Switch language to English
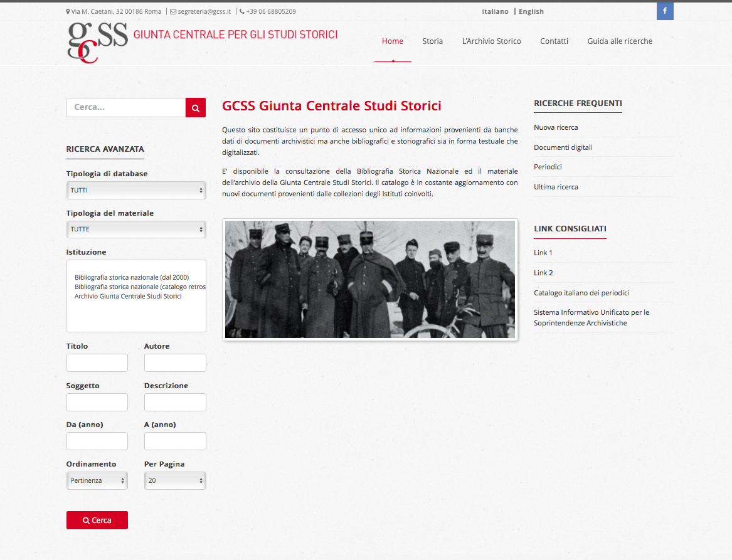Viewport: 732px width, 560px height. (x=531, y=12)
